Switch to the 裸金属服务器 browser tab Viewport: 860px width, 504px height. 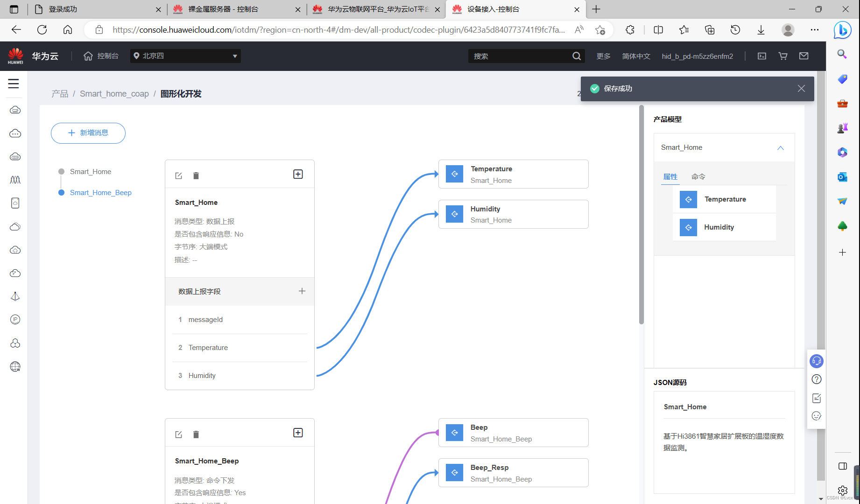point(237,9)
